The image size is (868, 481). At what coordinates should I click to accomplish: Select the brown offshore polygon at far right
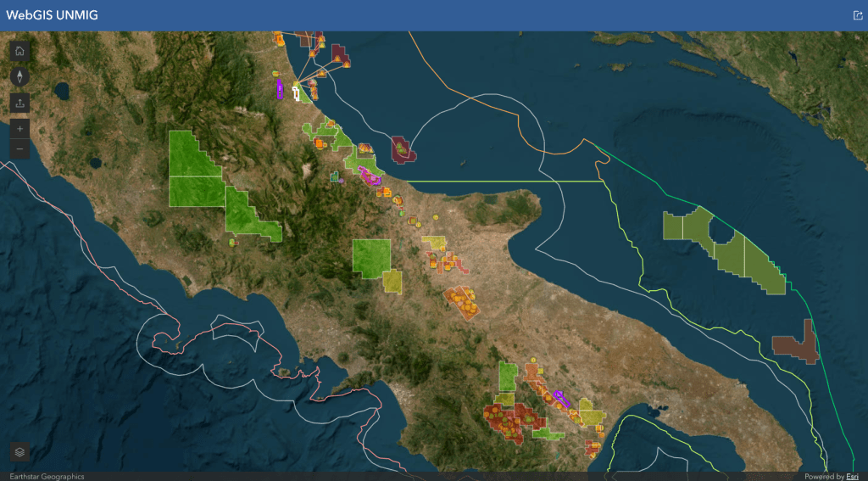coord(797,344)
